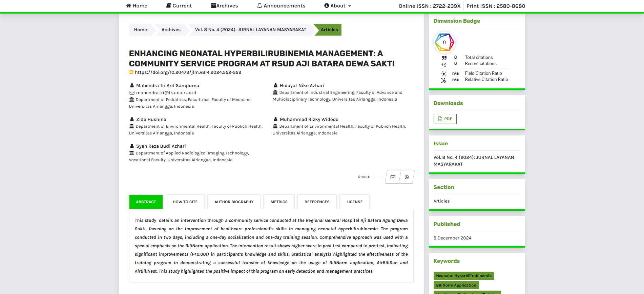Click the Neonatal Hyperbilirubinemia keyword tag
This screenshot has height=294, width=644.
[463, 276]
